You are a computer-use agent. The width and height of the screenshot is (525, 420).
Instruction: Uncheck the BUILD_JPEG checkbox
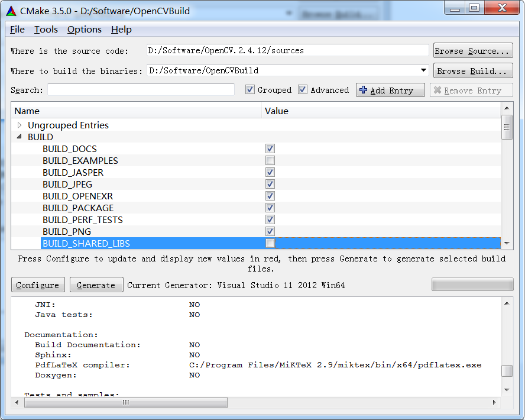click(270, 184)
